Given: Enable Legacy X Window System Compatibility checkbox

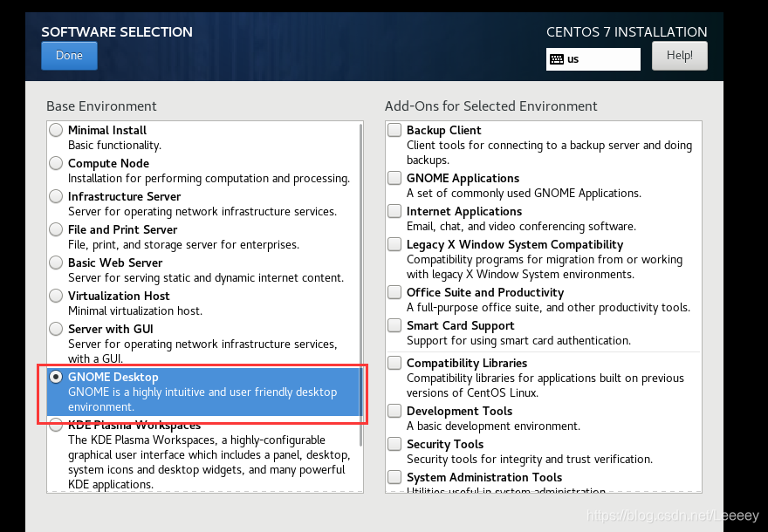Looking at the screenshot, I should 394,244.
